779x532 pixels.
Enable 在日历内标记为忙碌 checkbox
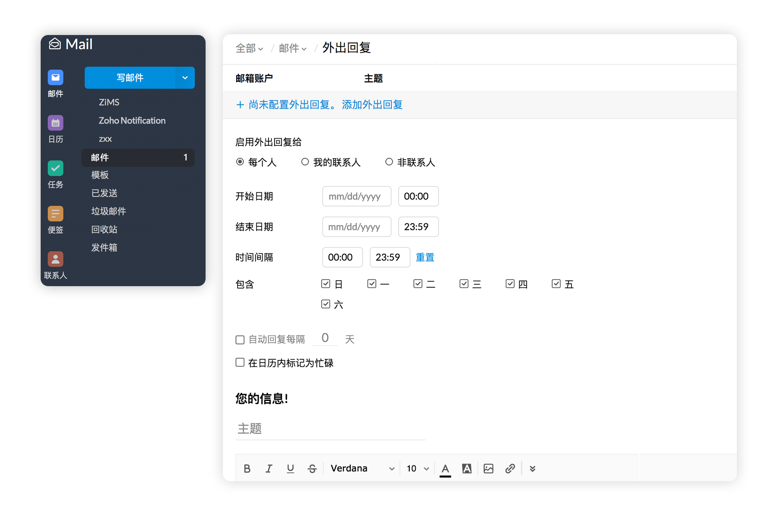point(240,362)
